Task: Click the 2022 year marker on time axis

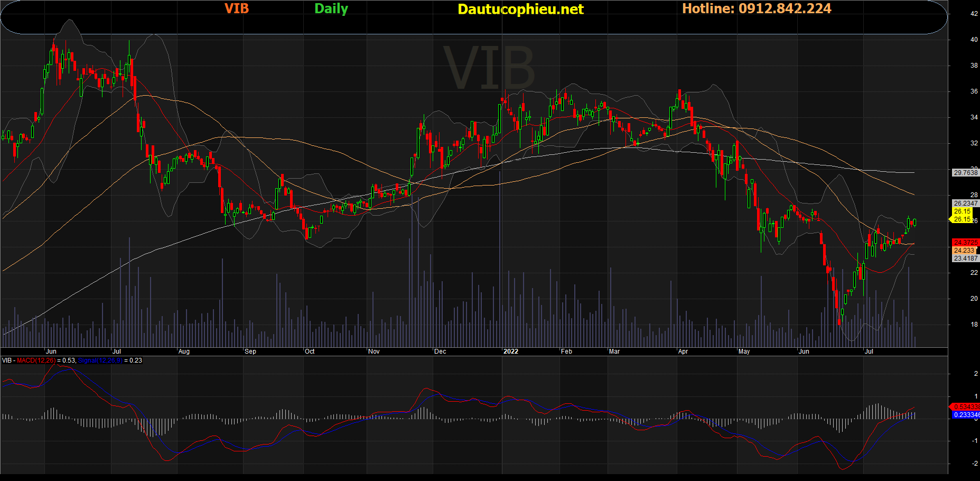Action: pyautogui.click(x=511, y=351)
